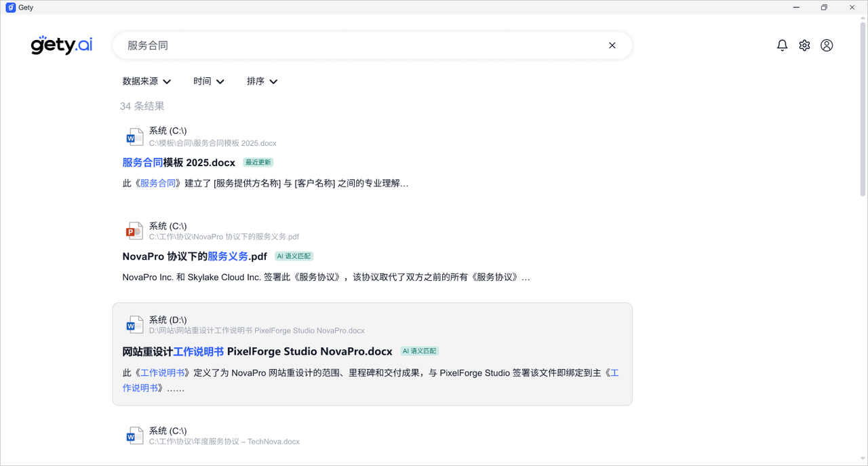Viewport: 868px width, 466px height.
Task: Clear the search box with X icon
Action: pyautogui.click(x=612, y=45)
